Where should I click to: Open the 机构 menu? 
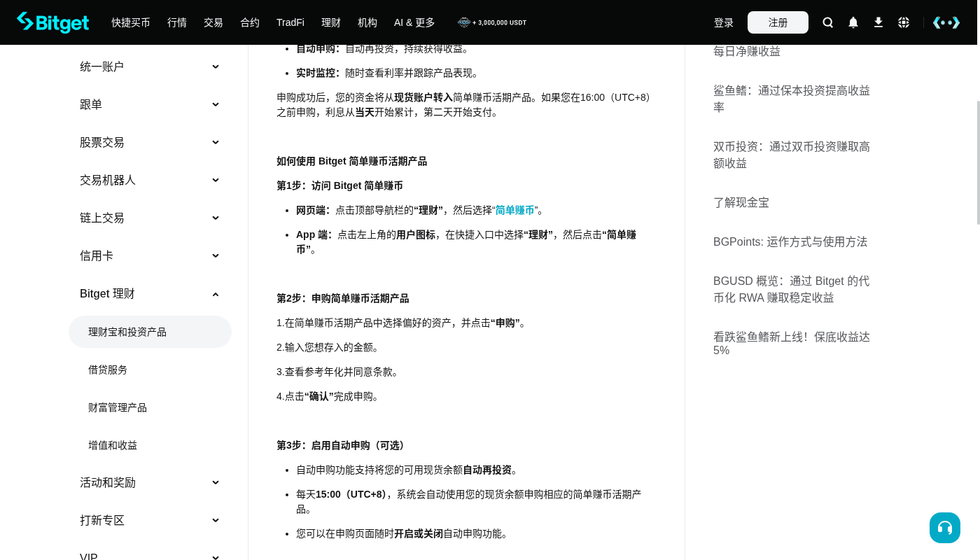(367, 22)
